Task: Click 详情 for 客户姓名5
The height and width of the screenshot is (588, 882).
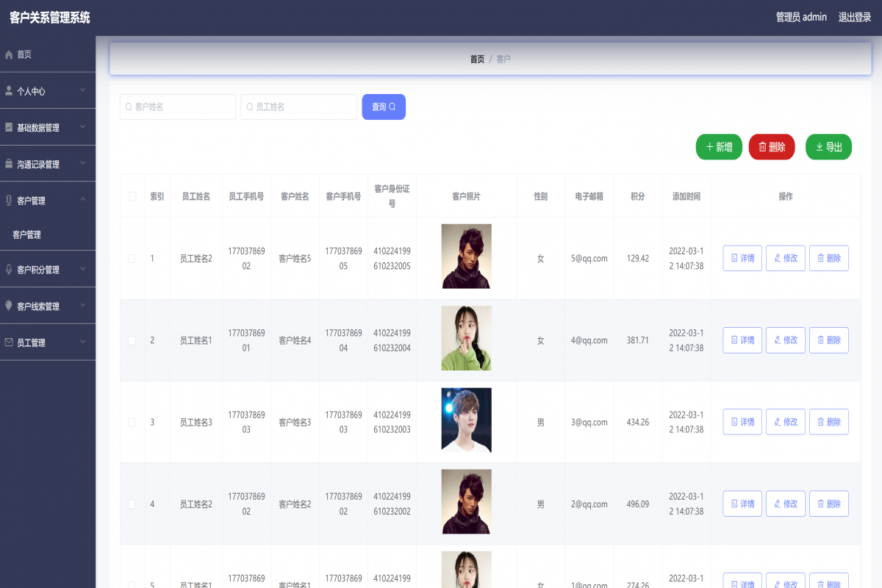Action: pos(742,258)
